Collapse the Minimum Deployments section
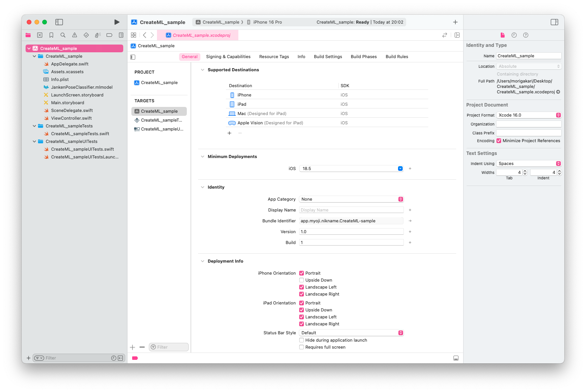586x392 pixels. coord(202,156)
